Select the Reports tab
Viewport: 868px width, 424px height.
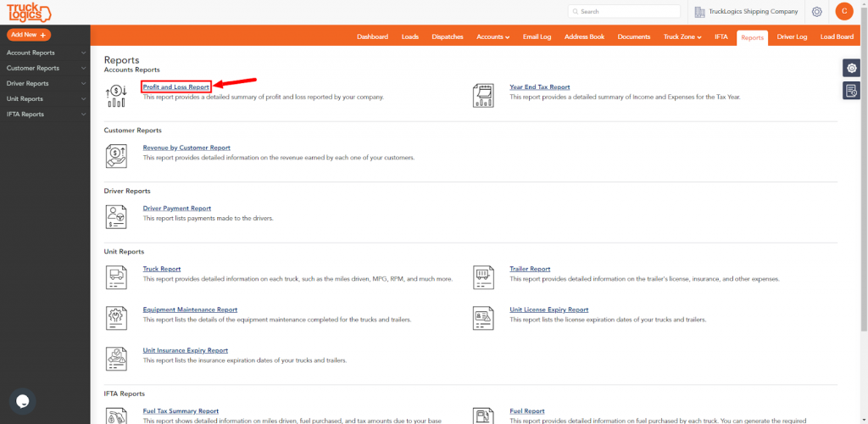coord(753,37)
